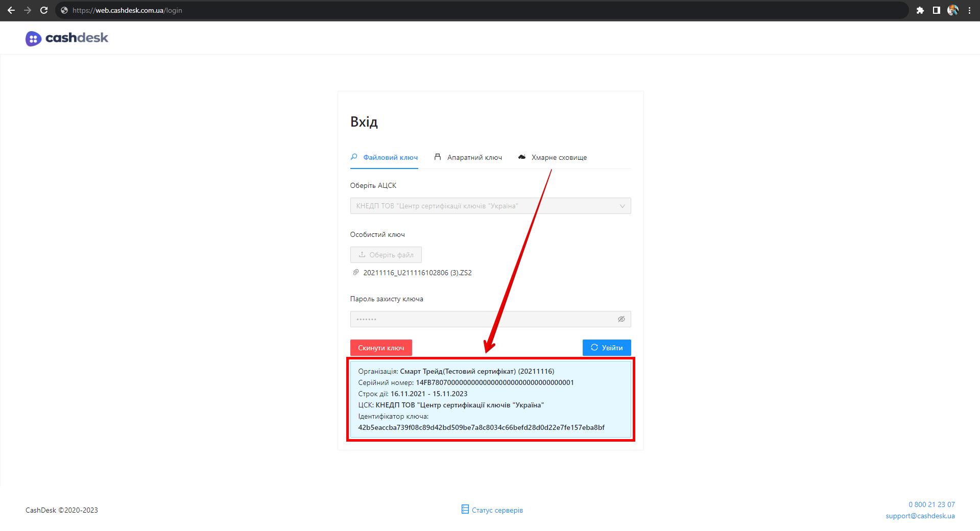Open the browser side panel icon
The image size is (980, 531).
(x=936, y=10)
